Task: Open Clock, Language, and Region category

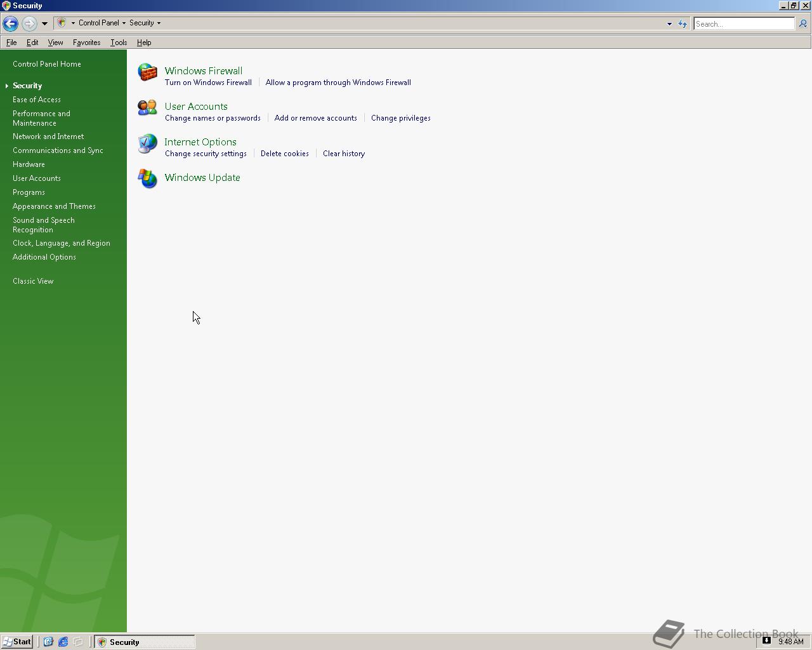Action: [x=62, y=243]
